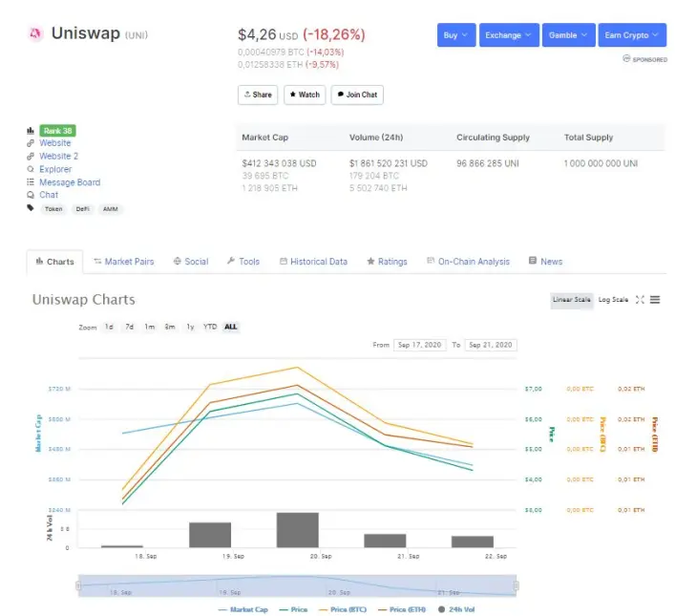Switch to the Ratings tab
This screenshot has height=616, width=675.
[x=387, y=262]
